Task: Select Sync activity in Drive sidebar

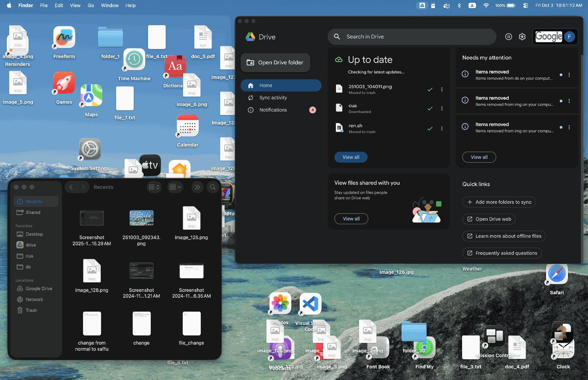Action: coord(273,98)
